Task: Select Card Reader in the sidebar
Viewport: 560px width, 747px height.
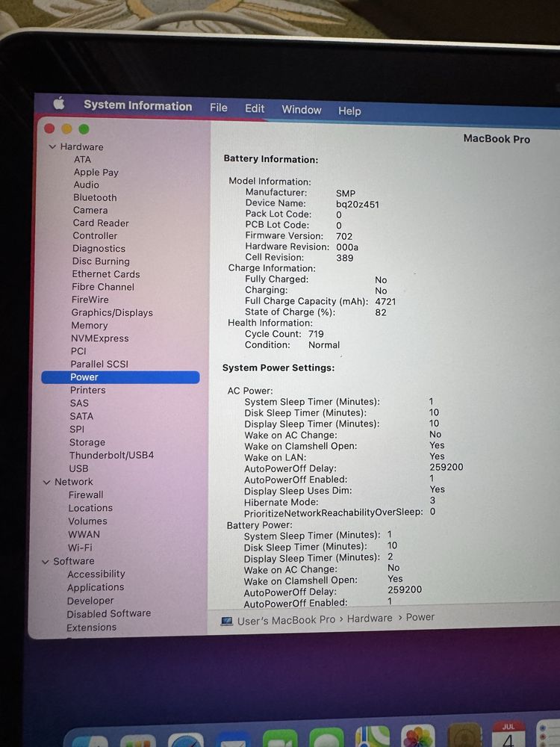Action: 101,223
